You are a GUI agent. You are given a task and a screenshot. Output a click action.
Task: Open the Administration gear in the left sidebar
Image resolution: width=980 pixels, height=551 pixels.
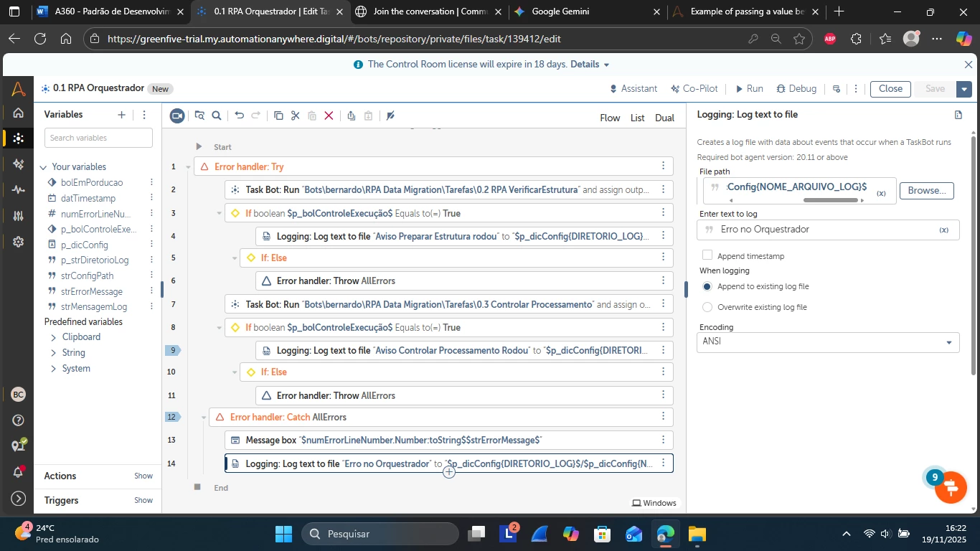pyautogui.click(x=19, y=242)
